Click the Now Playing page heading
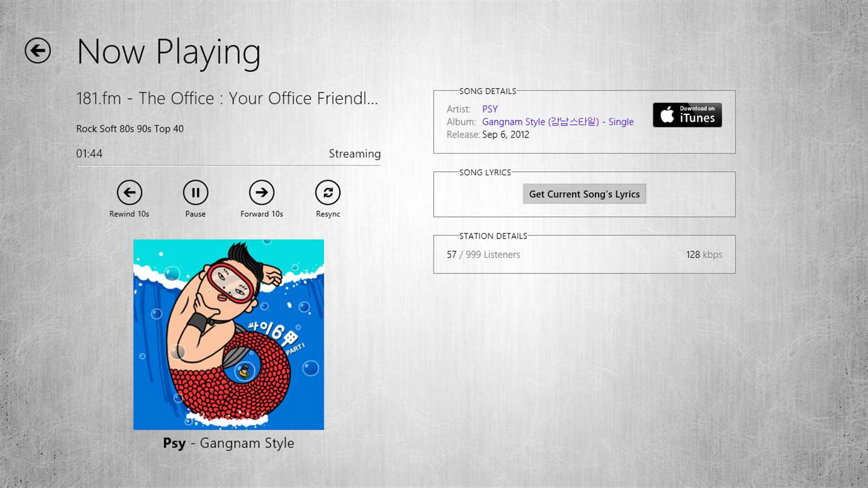 169,52
